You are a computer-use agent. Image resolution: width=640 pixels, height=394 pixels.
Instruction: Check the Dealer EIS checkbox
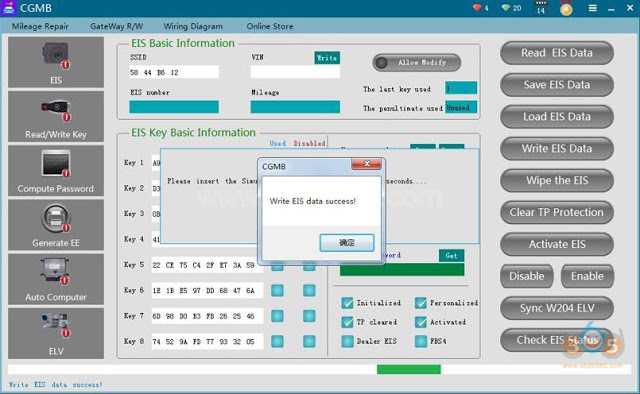tap(347, 341)
